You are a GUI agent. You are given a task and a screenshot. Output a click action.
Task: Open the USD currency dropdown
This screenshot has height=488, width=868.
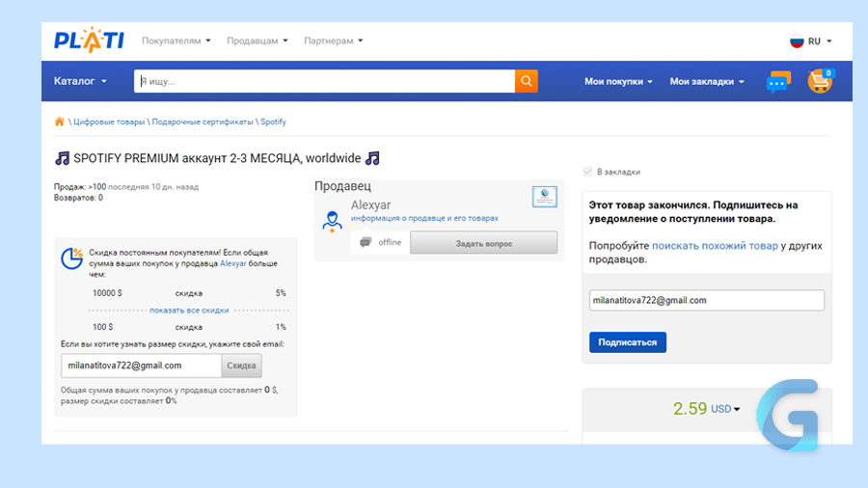coord(725,409)
